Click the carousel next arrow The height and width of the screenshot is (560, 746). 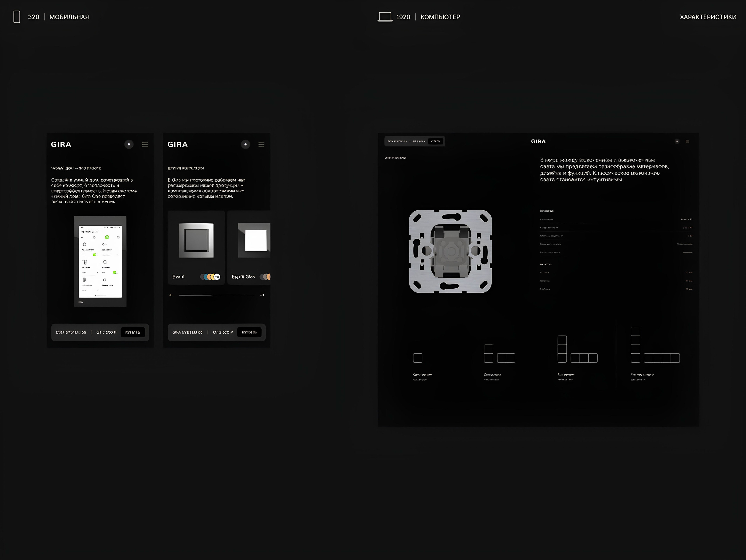point(262,295)
